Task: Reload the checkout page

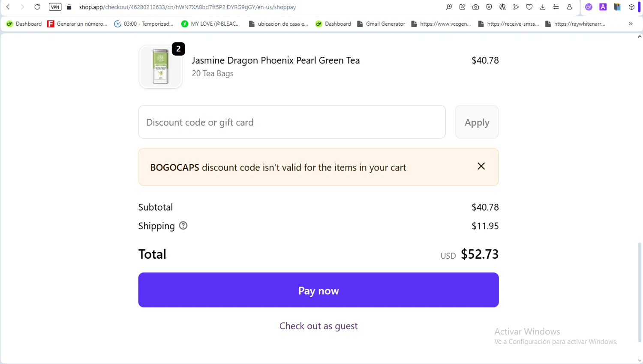Action: (37, 7)
